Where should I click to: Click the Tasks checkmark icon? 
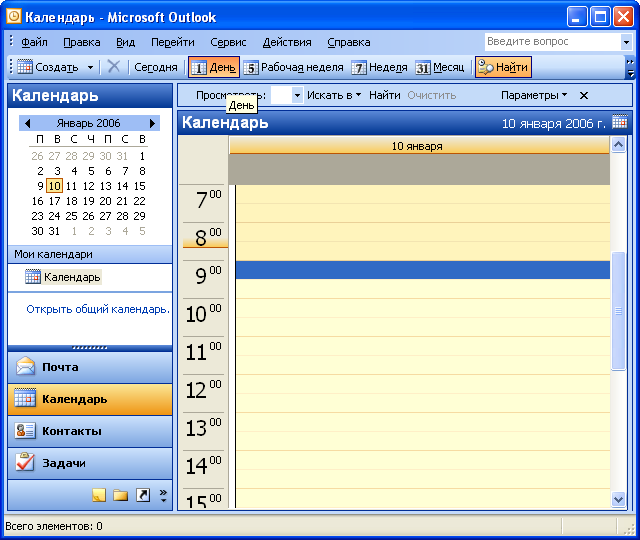[25, 462]
